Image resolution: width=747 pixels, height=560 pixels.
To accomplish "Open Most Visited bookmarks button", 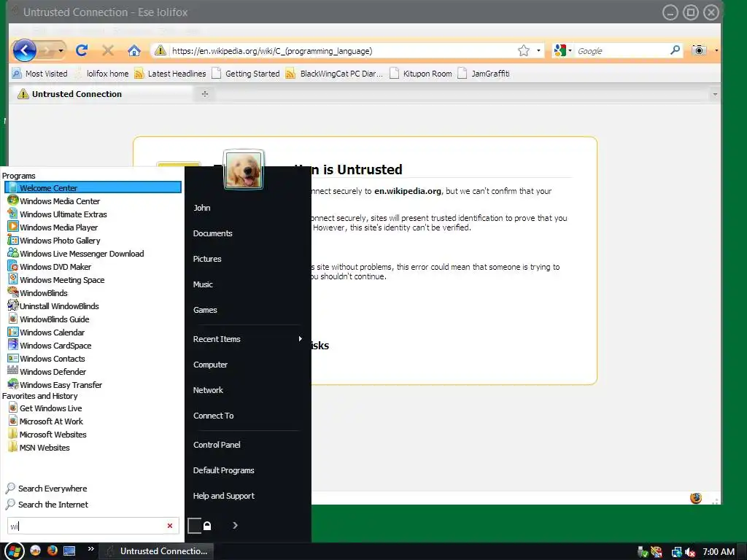I will 39,74.
